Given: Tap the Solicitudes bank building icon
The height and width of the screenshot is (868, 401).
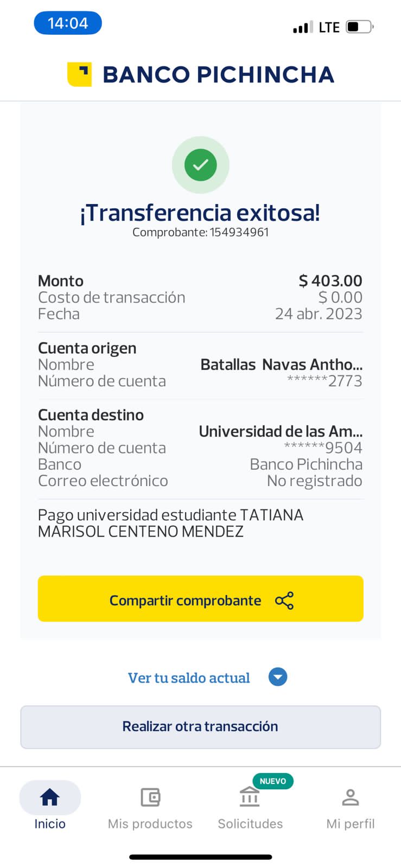Looking at the screenshot, I should pyautogui.click(x=250, y=797).
